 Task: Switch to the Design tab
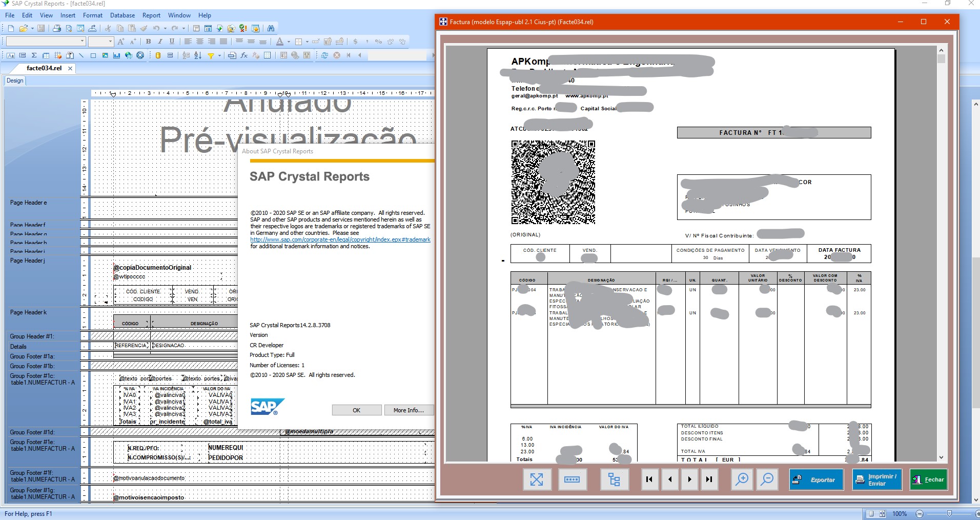pyautogui.click(x=15, y=81)
